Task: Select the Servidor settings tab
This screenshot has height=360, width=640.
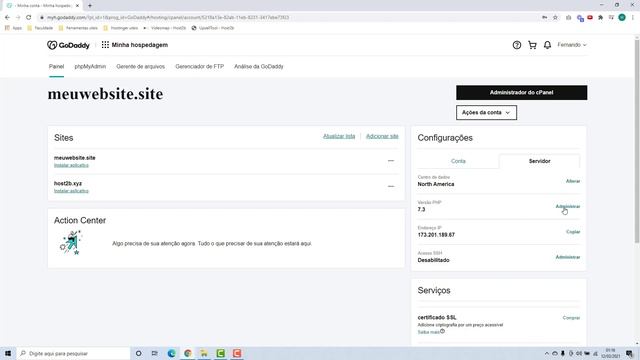Action: click(539, 161)
